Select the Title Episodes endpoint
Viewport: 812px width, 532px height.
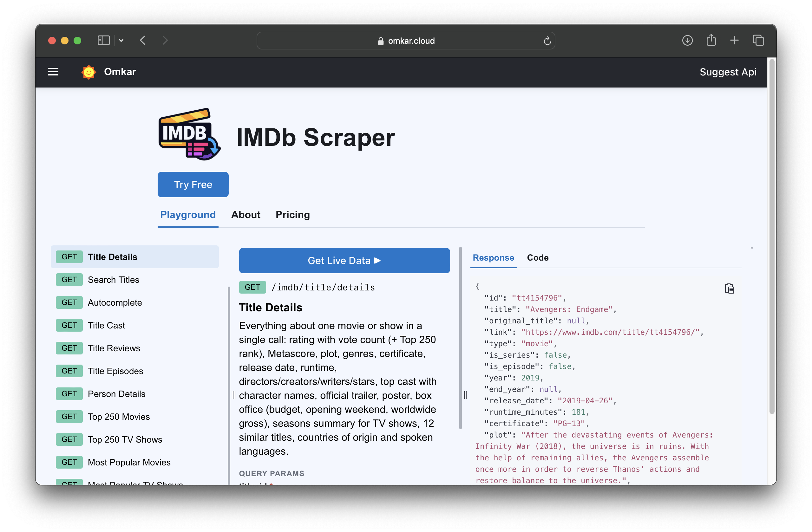(135, 371)
